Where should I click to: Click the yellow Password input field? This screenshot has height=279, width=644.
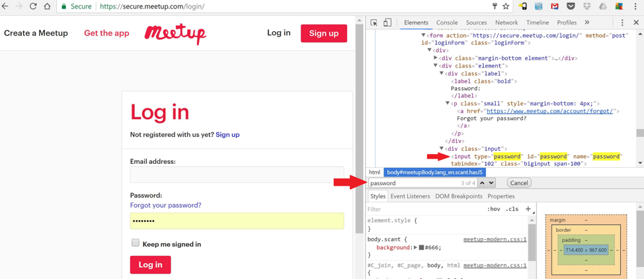(x=237, y=221)
